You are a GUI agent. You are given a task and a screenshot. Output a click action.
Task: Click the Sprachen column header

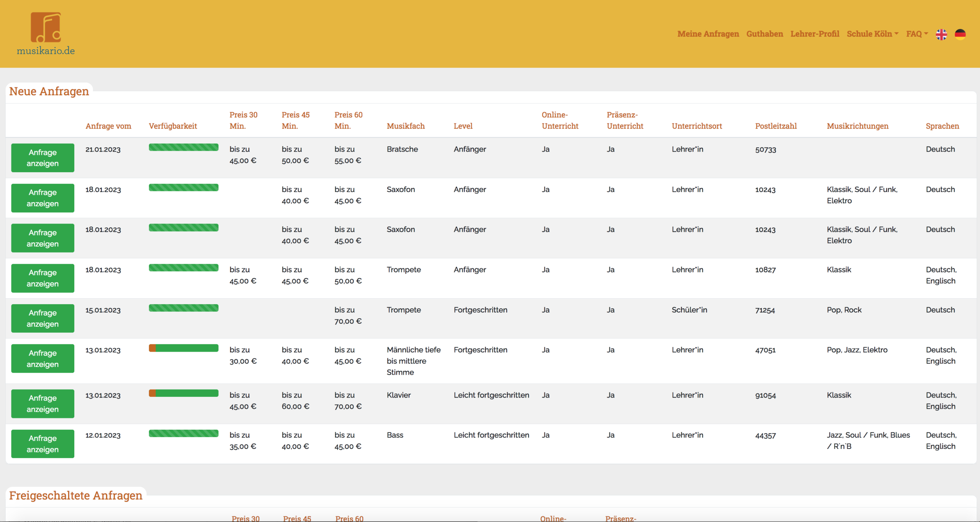point(942,126)
